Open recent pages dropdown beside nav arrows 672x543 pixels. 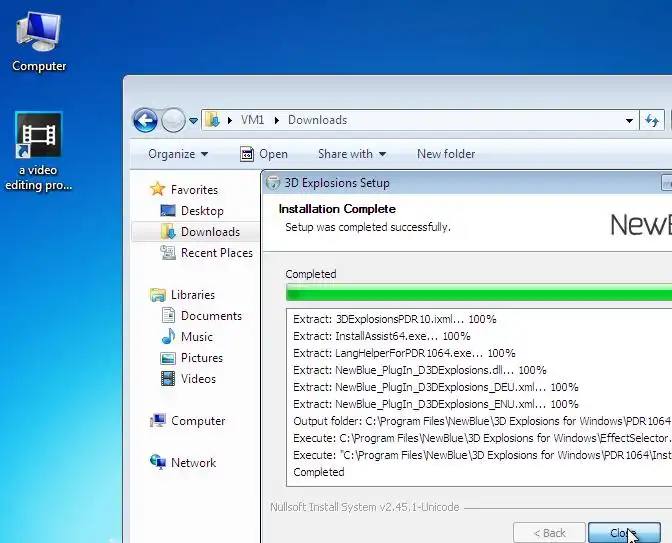[193, 121]
